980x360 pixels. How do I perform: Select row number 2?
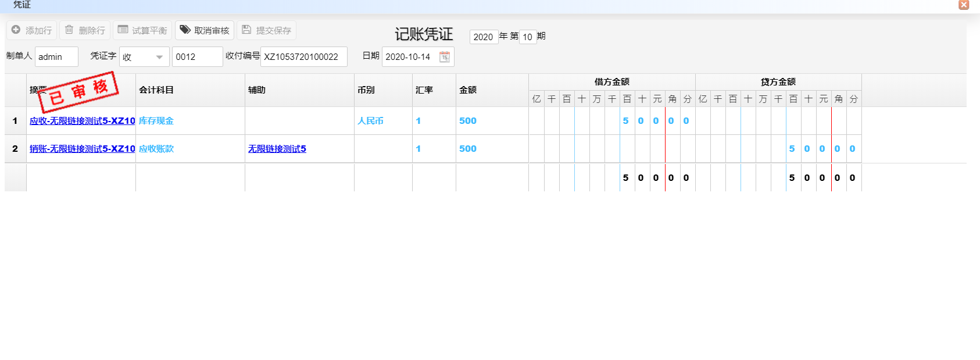(x=15, y=149)
